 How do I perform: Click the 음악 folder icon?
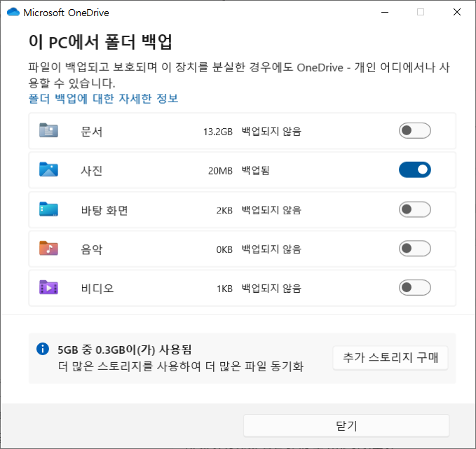click(x=48, y=248)
